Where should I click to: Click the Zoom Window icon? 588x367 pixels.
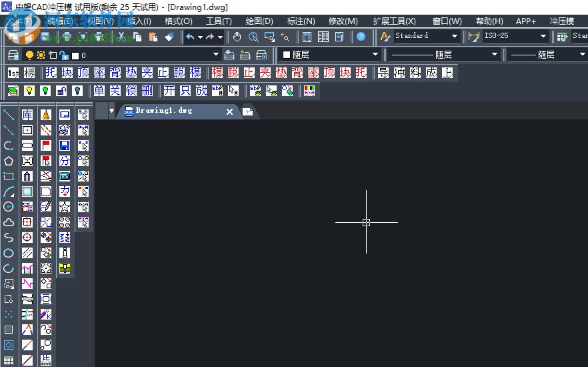tap(269, 37)
